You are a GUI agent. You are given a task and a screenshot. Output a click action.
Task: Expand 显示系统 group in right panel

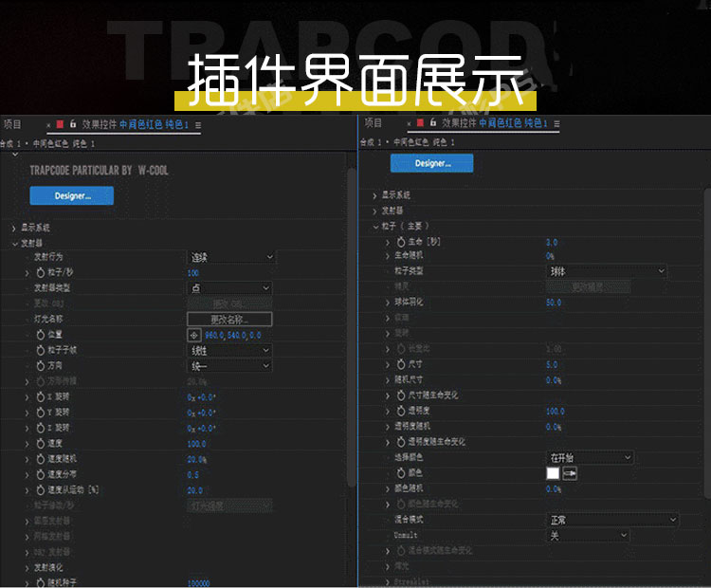pyautogui.click(x=374, y=195)
